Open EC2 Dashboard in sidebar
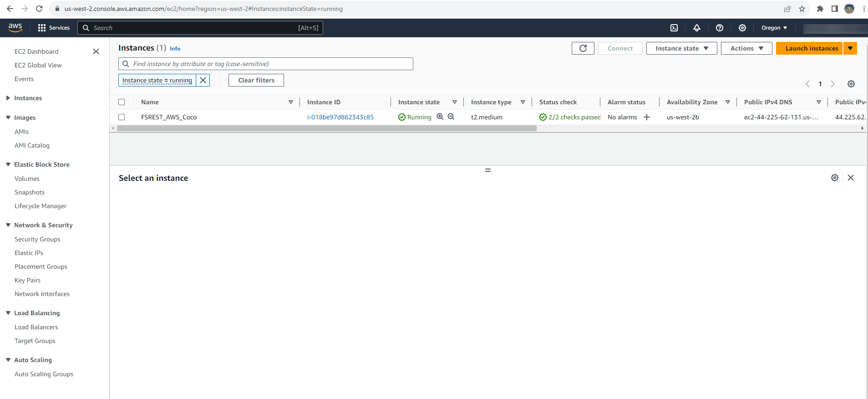 (x=36, y=51)
